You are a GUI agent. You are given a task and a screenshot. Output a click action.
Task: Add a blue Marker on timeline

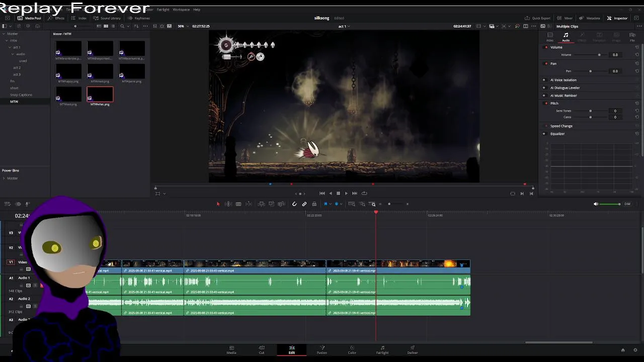337,204
